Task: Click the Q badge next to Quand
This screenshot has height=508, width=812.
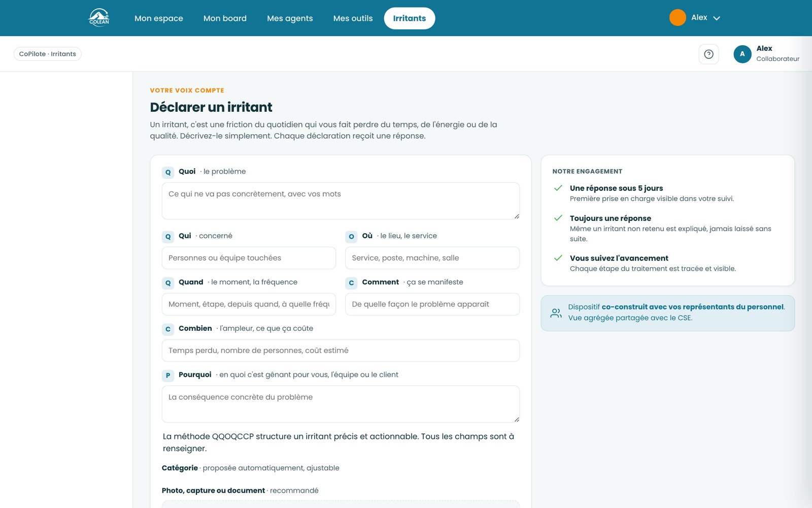Action: pyautogui.click(x=168, y=283)
